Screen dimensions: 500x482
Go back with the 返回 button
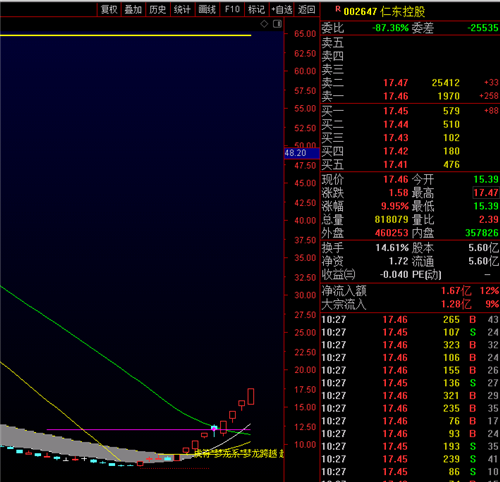(x=307, y=10)
